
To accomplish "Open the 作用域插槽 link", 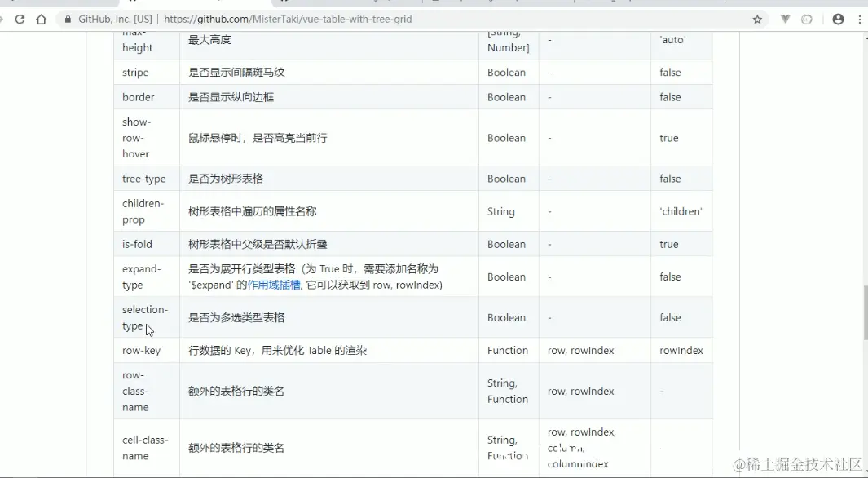I will (274, 285).
